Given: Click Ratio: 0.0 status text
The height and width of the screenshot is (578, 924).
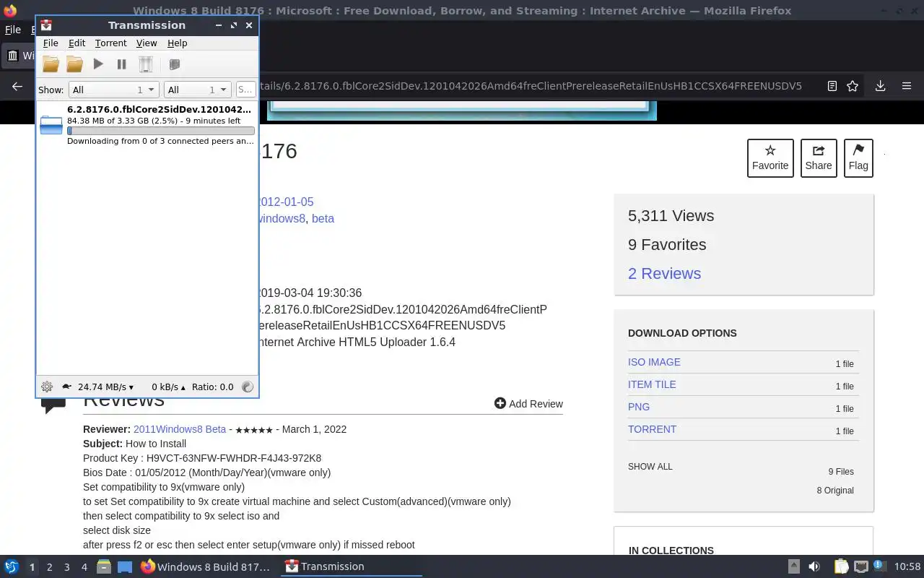Looking at the screenshot, I should tap(212, 387).
